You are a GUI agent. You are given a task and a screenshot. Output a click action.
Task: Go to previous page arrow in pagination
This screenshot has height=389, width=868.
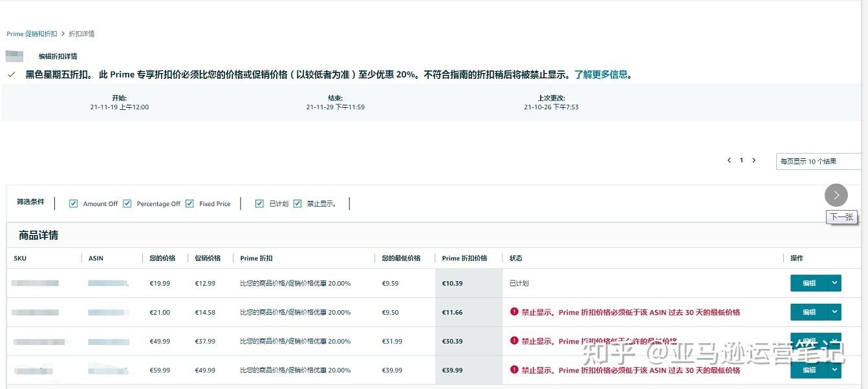pyautogui.click(x=729, y=160)
